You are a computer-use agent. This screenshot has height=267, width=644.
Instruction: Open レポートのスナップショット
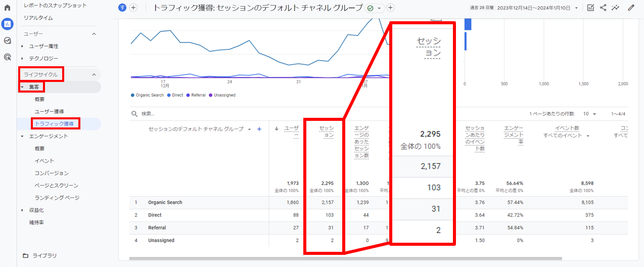pyautogui.click(x=55, y=5)
